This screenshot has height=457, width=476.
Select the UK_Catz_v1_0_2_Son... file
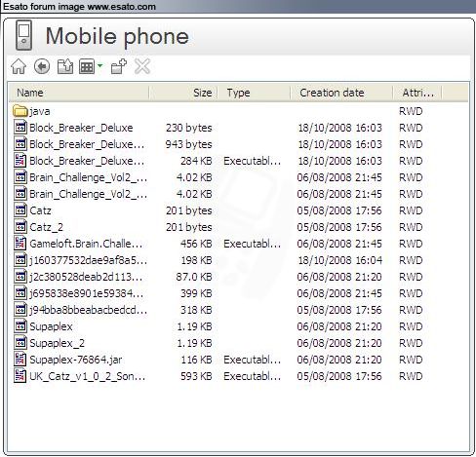(x=87, y=376)
